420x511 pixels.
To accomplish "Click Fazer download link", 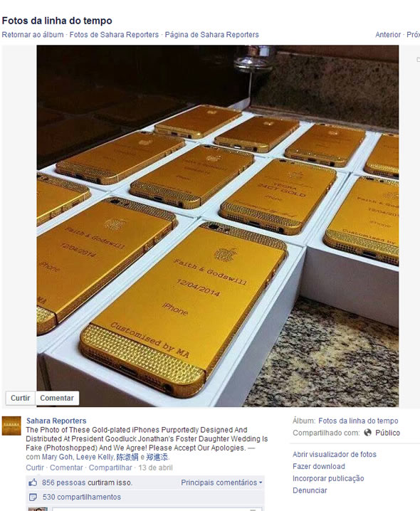I will [319, 466].
